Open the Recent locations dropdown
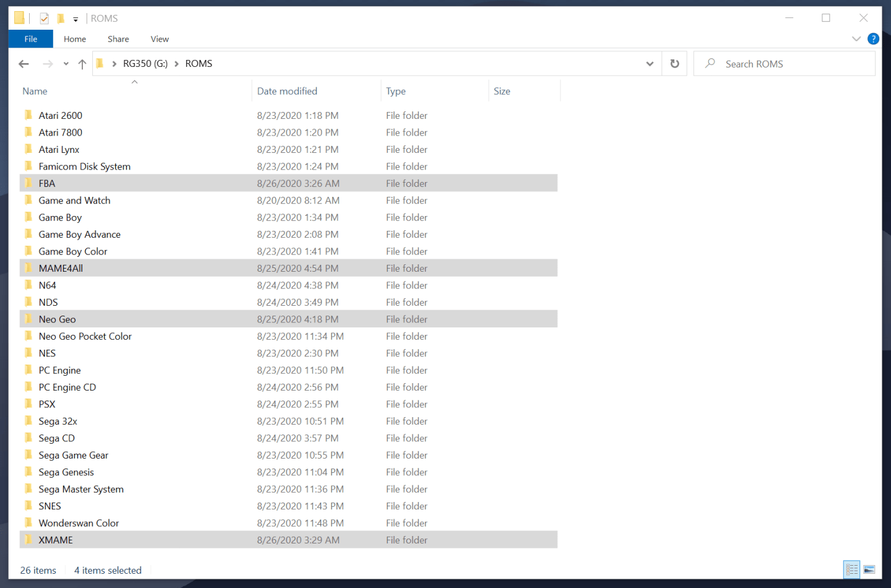 coord(66,64)
